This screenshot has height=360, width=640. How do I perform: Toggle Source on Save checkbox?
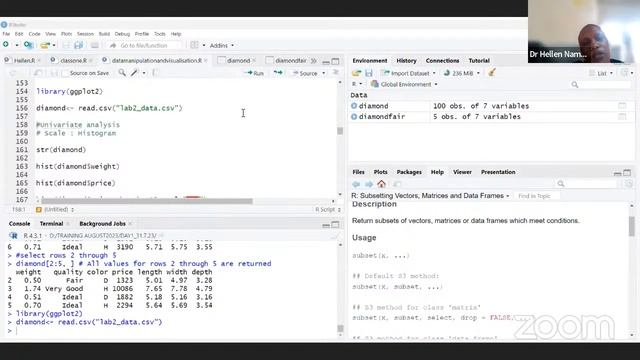tap(64, 73)
